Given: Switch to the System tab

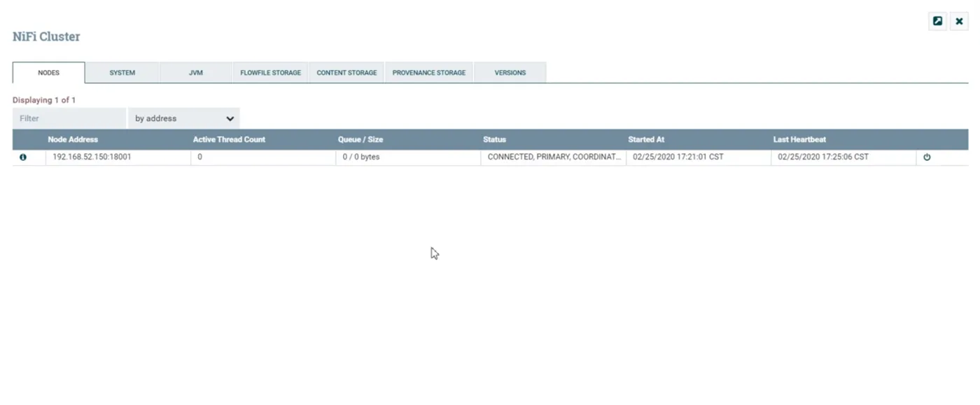Looking at the screenshot, I should pos(122,73).
